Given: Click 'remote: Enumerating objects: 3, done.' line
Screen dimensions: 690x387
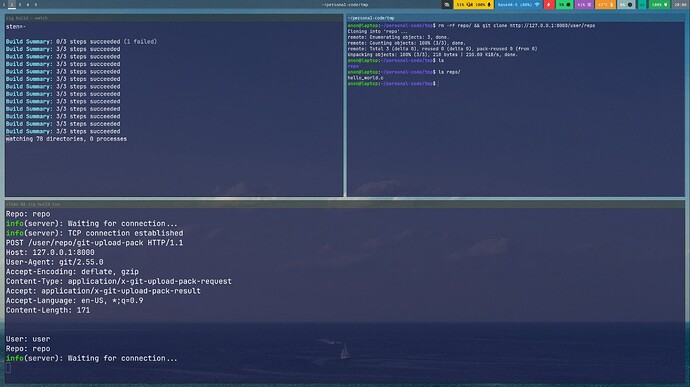Looking at the screenshot, I should tap(398, 37).
